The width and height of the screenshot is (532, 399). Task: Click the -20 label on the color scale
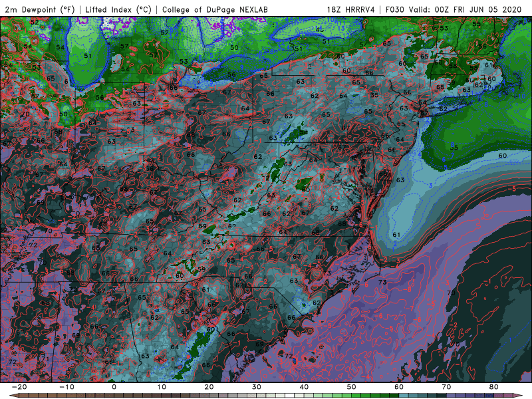click(x=19, y=387)
